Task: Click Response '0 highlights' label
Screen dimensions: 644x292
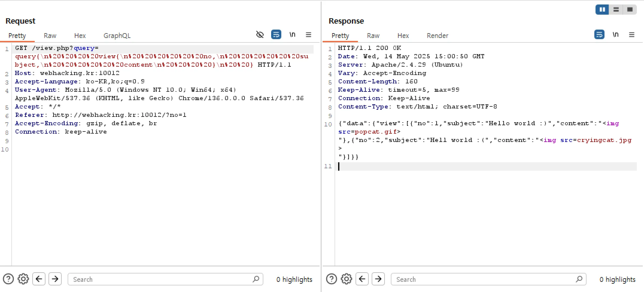Action: 617,279
